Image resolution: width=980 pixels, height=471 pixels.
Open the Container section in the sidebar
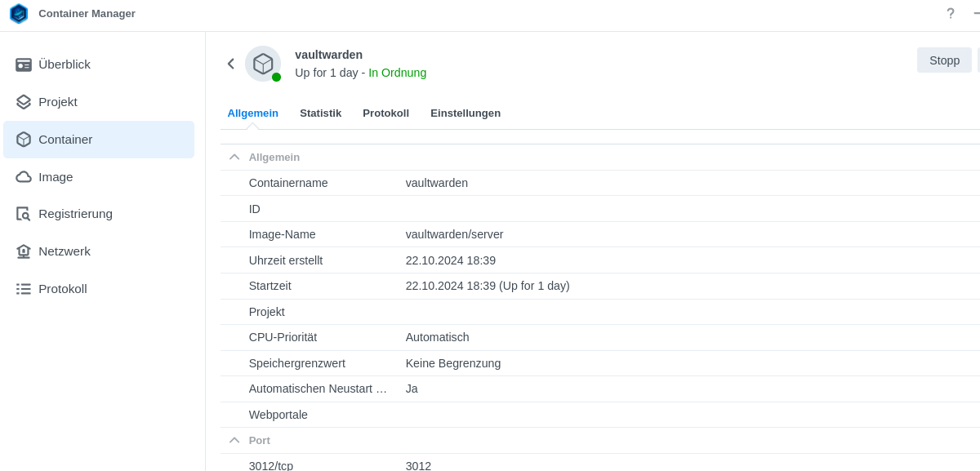point(65,139)
